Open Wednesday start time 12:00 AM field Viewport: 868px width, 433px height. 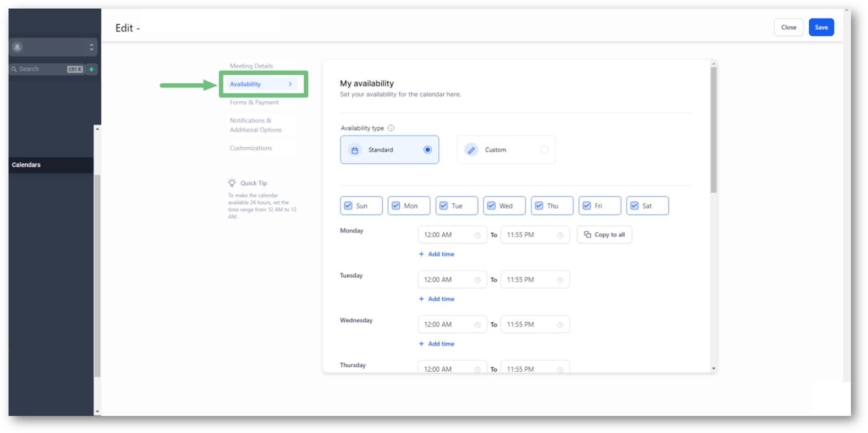(452, 324)
